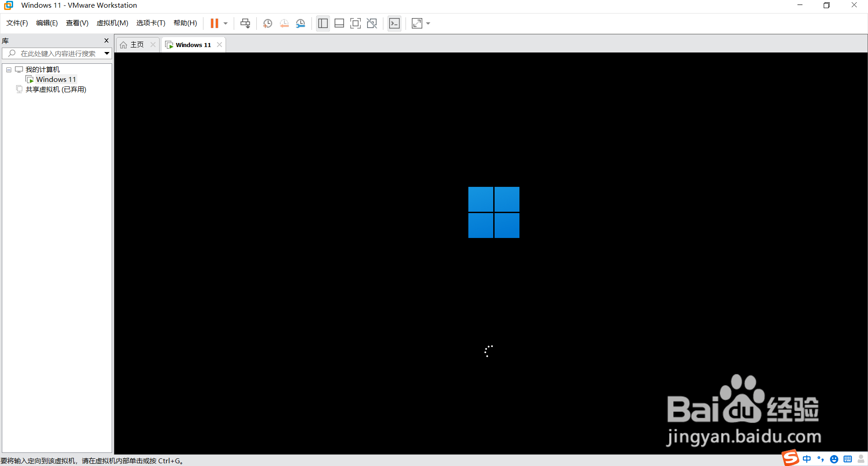Take a snapshot of this virtual machine
This screenshot has width=868, height=466.
pyautogui.click(x=268, y=24)
